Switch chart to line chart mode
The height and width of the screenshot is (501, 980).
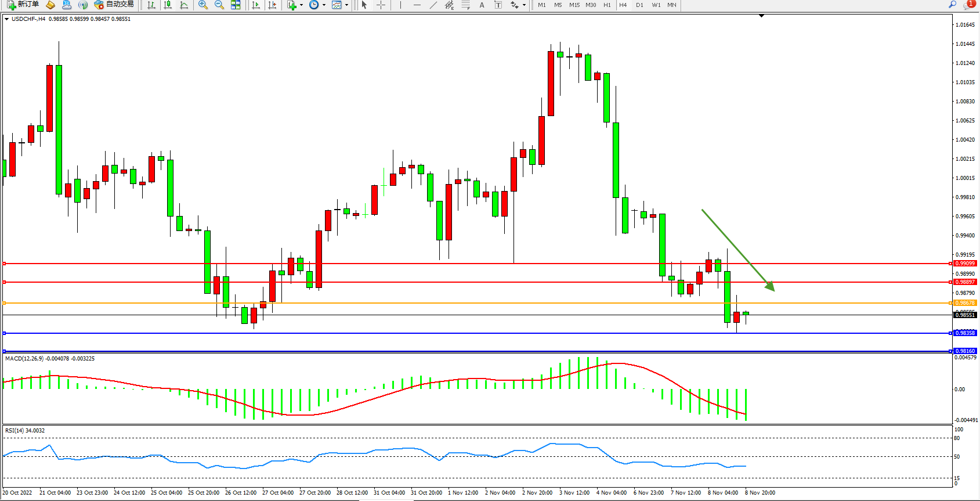(184, 5)
